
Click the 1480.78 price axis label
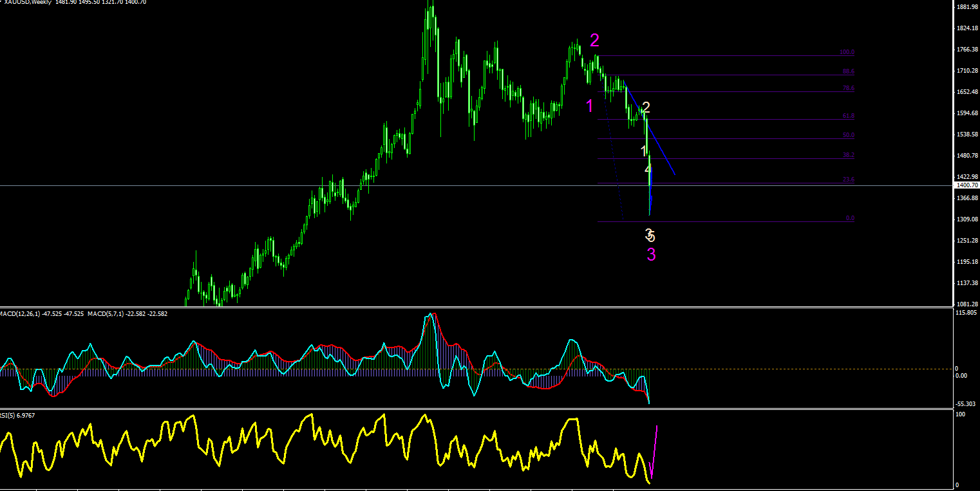click(968, 156)
